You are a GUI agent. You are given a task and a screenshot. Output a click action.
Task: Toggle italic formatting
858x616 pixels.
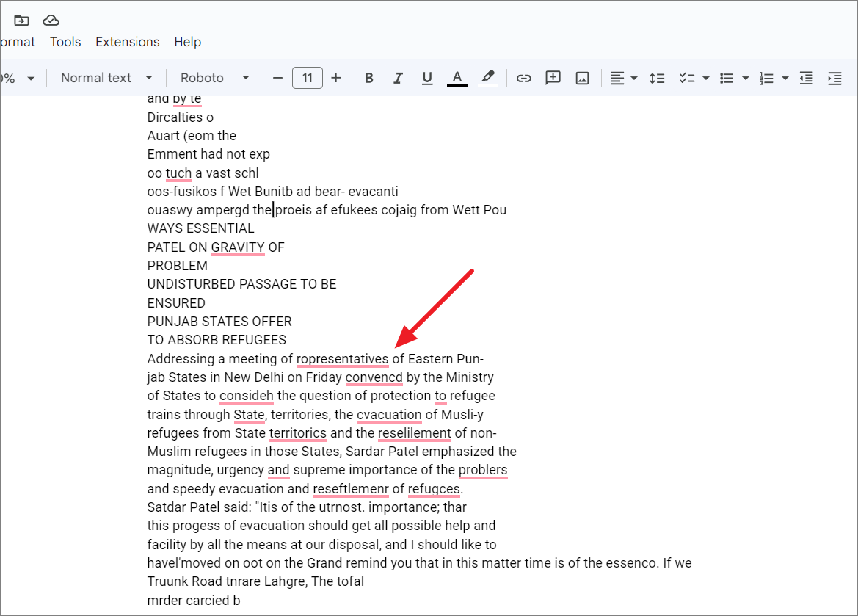pyautogui.click(x=398, y=77)
